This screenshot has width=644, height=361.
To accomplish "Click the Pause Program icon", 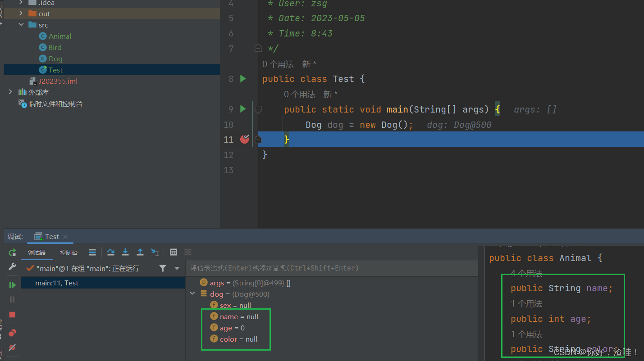I will coord(13,299).
